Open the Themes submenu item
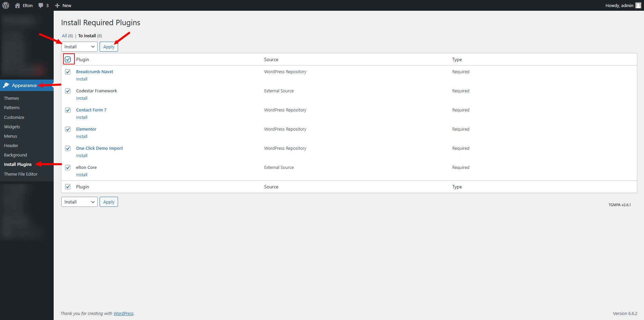 pos(11,98)
